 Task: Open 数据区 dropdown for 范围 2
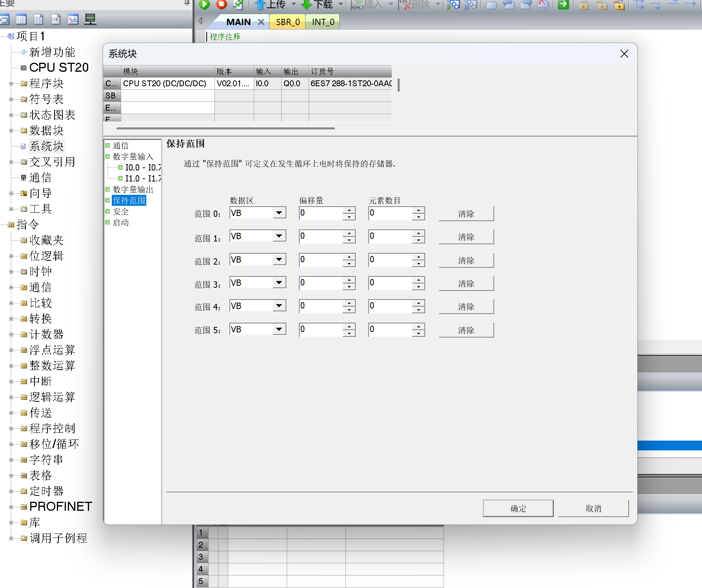pyautogui.click(x=279, y=260)
